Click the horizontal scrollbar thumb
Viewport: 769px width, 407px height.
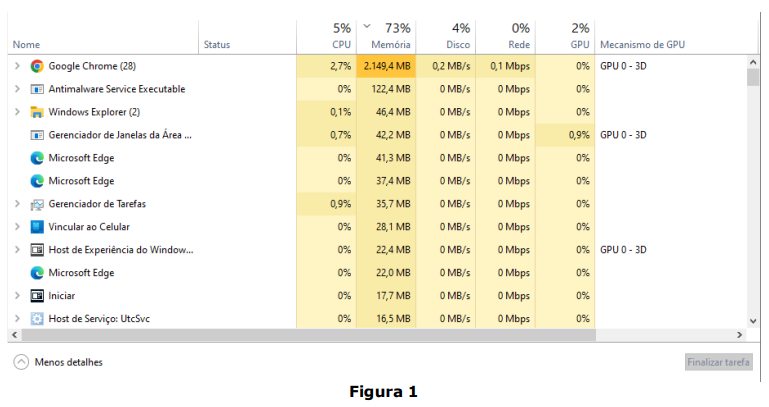coord(309,335)
